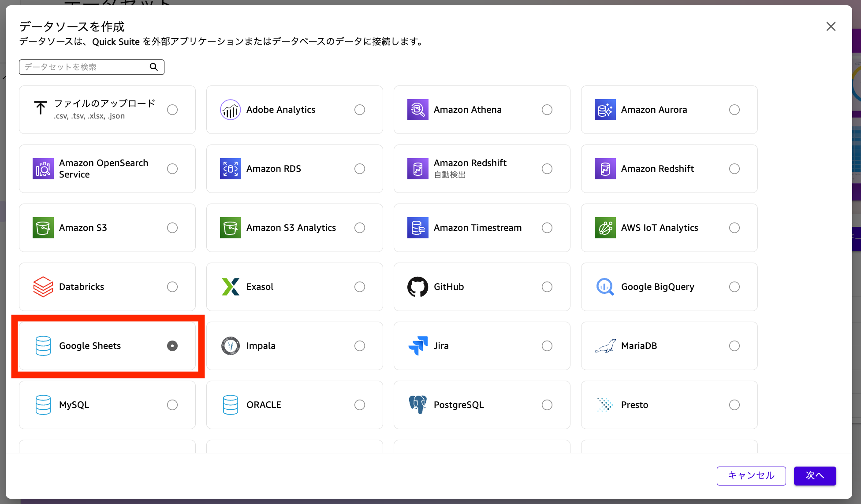Image resolution: width=861 pixels, height=504 pixels.
Task: Select the Amazon RDS icon
Action: (230, 169)
